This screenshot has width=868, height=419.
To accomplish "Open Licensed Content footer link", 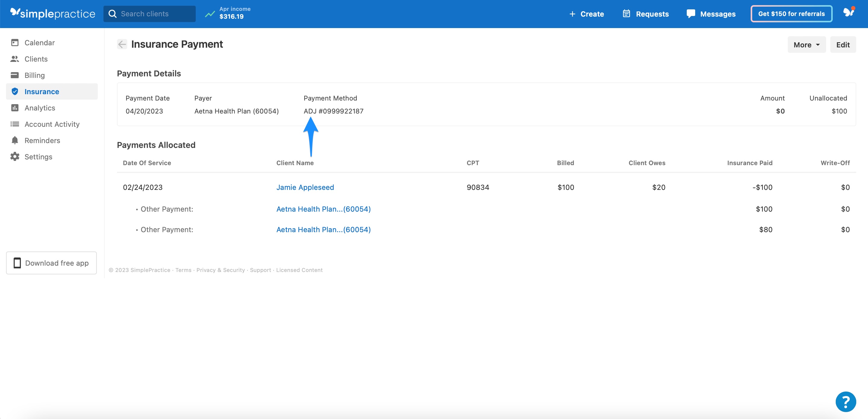I will point(299,270).
